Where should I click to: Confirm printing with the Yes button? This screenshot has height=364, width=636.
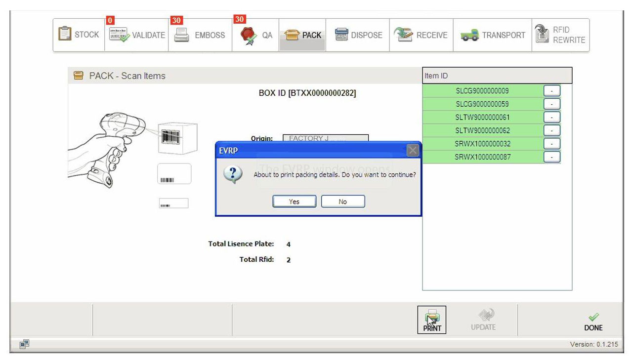coord(295,202)
